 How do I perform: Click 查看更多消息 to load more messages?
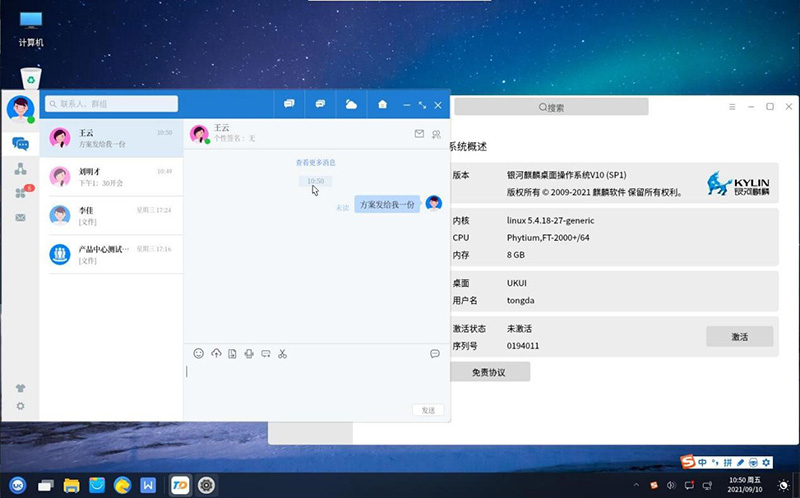coord(315,162)
